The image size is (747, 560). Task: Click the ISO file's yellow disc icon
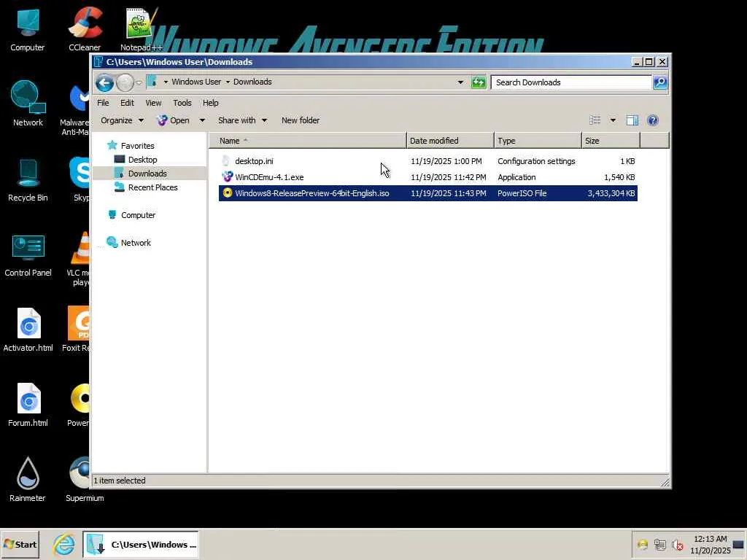228,192
